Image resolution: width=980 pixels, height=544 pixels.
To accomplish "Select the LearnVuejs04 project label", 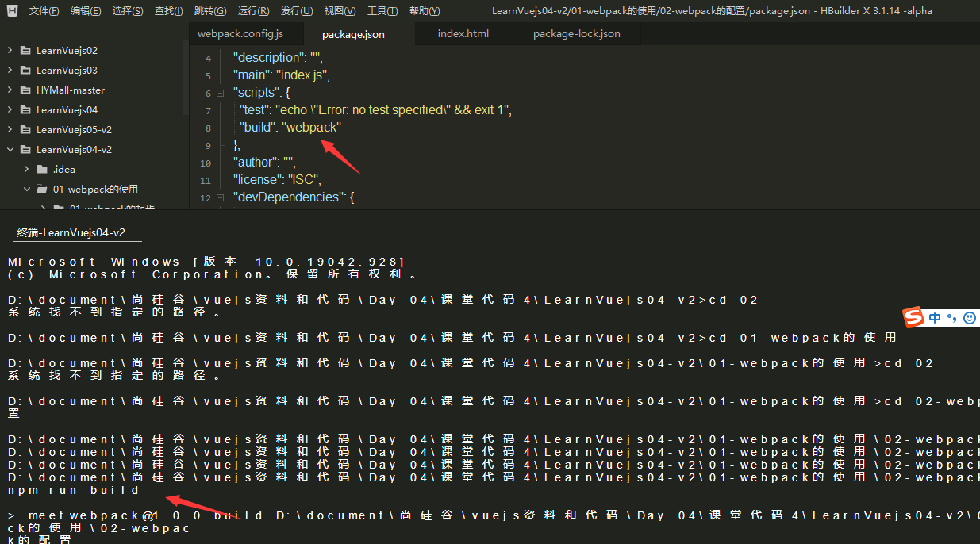I will [67, 109].
